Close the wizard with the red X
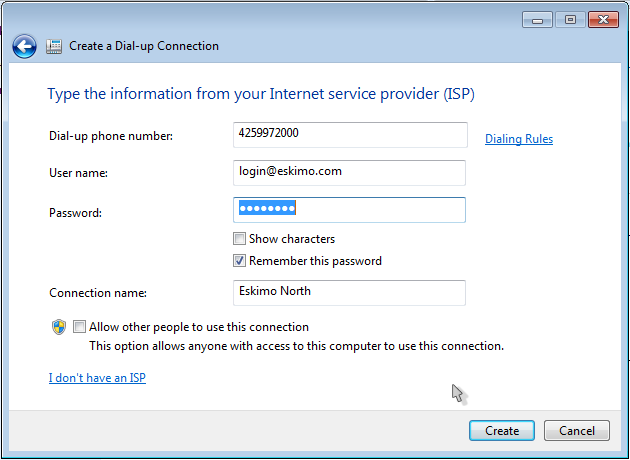Image resolution: width=630 pixels, height=460 pixels. [x=603, y=20]
